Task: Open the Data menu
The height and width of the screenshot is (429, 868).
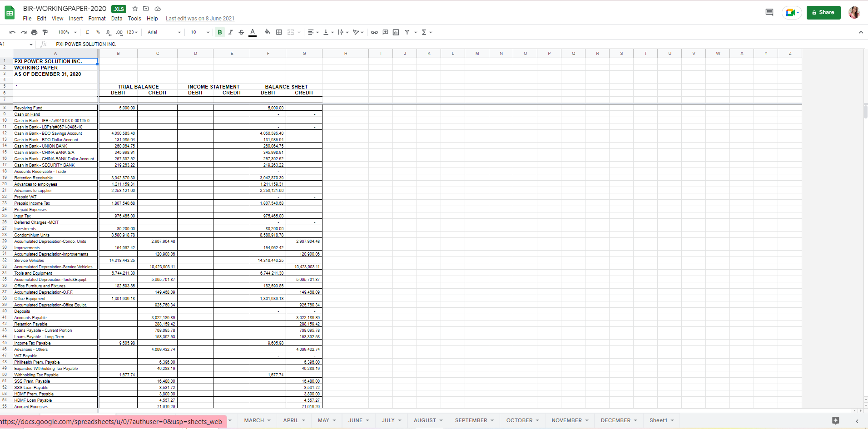Action: [117, 19]
